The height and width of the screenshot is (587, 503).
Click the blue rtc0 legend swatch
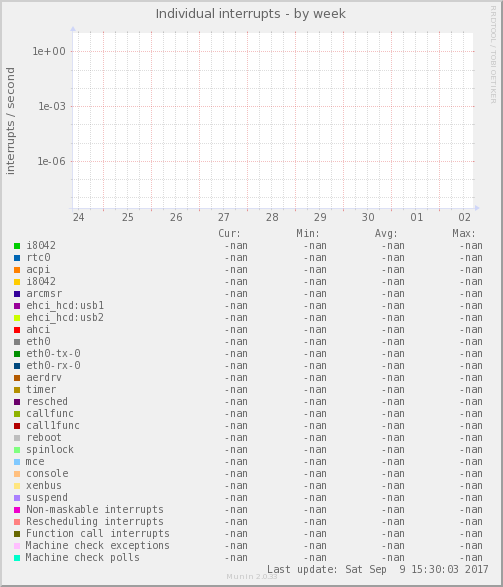point(17,258)
